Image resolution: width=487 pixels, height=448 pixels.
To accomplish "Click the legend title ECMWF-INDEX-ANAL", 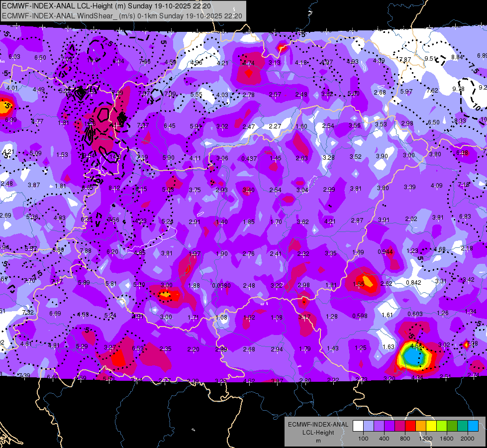I will (x=318, y=425).
